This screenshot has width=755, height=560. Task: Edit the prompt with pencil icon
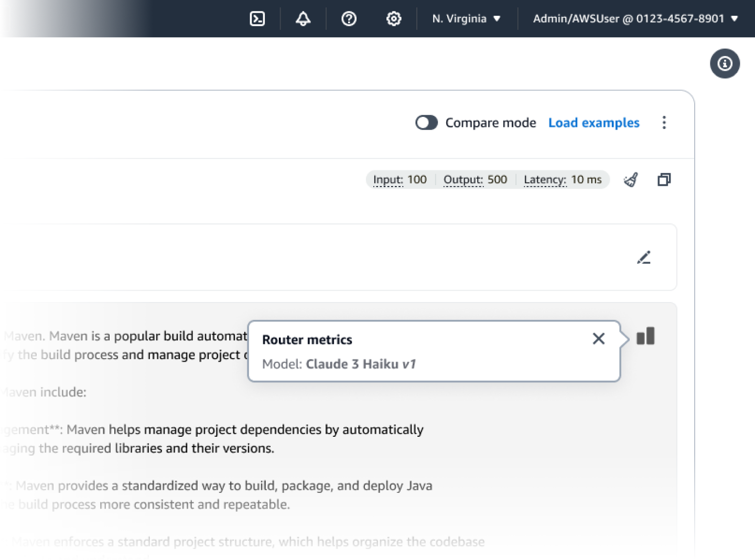click(x=644, y=257)
